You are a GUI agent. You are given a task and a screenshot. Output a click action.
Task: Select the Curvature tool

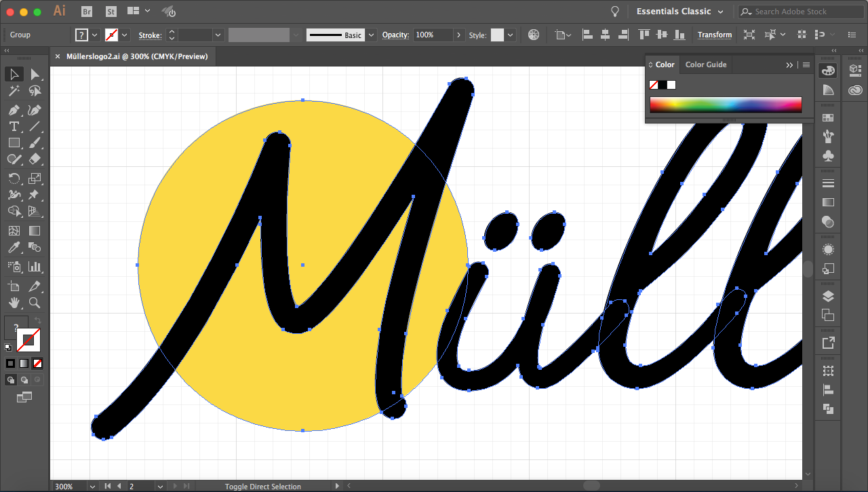35,110
